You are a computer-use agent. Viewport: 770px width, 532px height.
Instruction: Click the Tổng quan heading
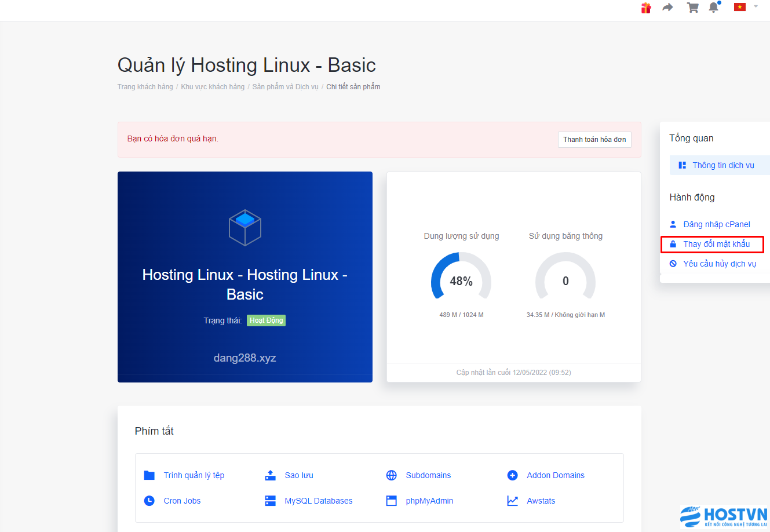click(691, 139)
